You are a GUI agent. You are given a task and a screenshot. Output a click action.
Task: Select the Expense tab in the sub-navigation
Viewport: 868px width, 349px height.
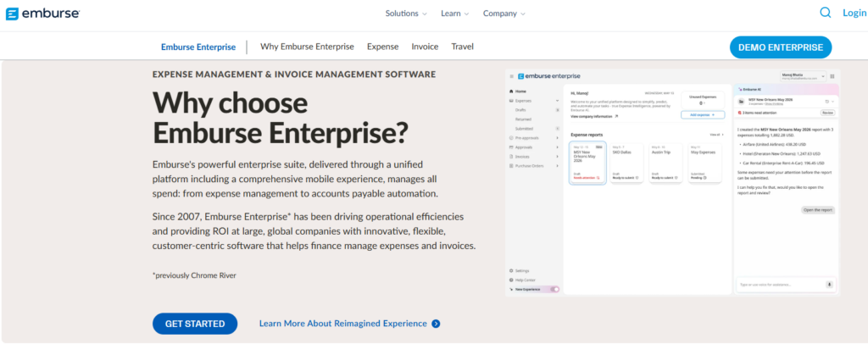click(x=382, y=47)
